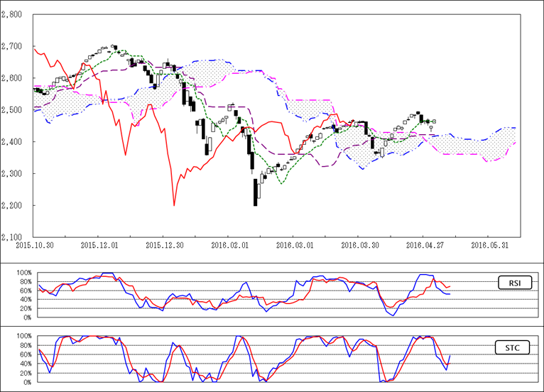
Task: Select the 2,500 price axis label
Action: (12, 110)
